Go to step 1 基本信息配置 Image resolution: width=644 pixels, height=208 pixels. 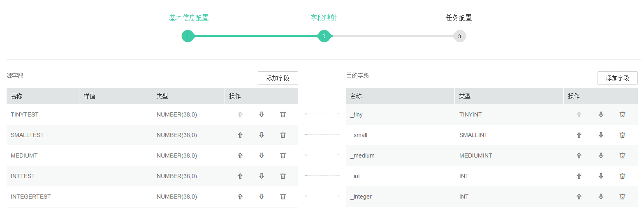tap(188, 37)
